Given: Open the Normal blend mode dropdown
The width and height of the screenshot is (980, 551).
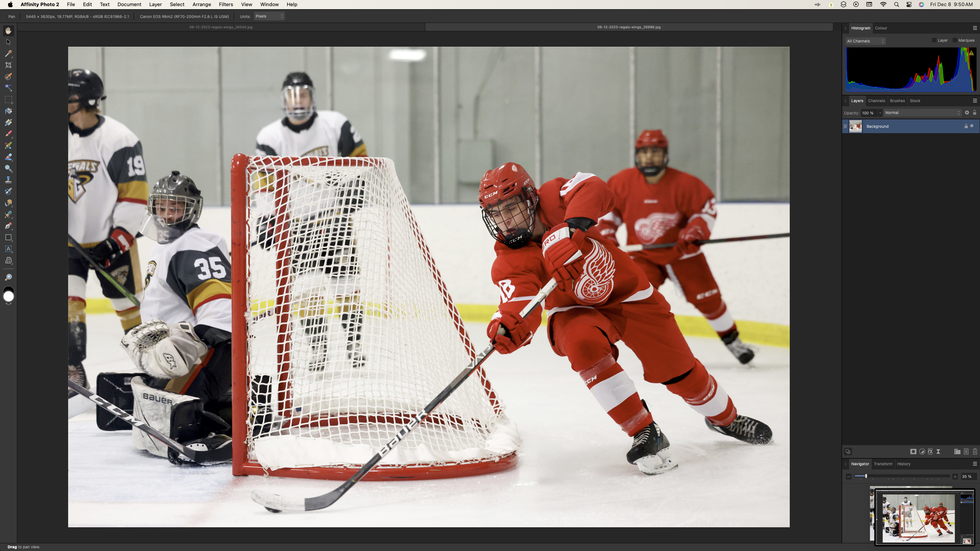Looking at the screenshot, I should (923, 112).
